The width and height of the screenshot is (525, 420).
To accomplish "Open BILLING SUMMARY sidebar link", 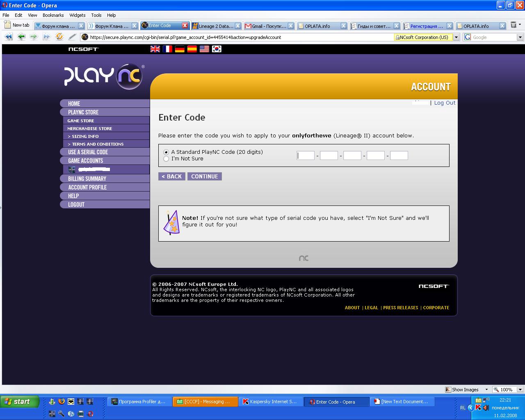I will point(105,178).
